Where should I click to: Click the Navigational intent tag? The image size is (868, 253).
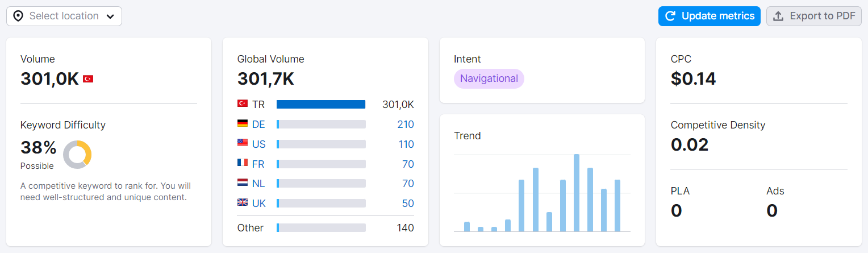coord(489,78)
